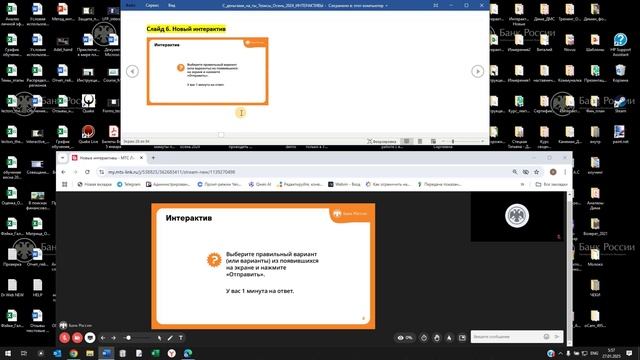Close the Новые интерактивы browser tab

click(141, 158)
